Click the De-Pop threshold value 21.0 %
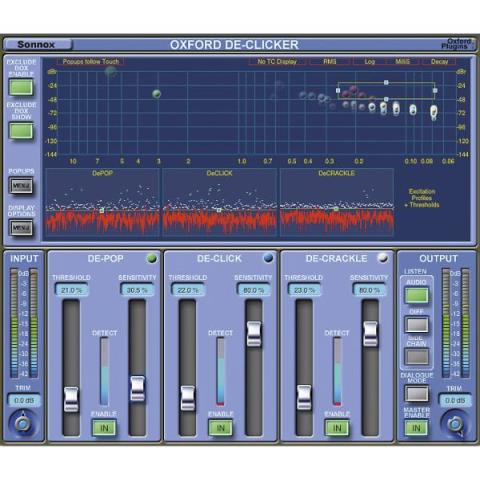 pos(71,290)
